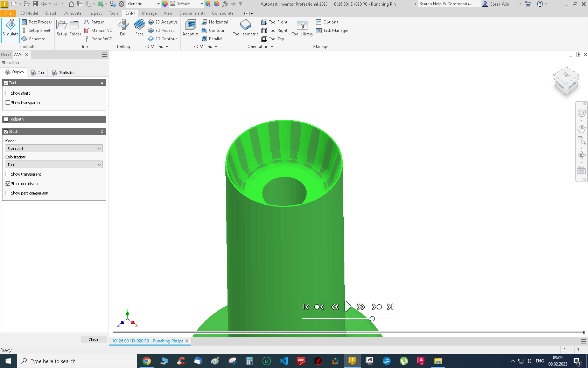Enable Show part comparison
Screen dimensions: 588x368
pos(8,193)
